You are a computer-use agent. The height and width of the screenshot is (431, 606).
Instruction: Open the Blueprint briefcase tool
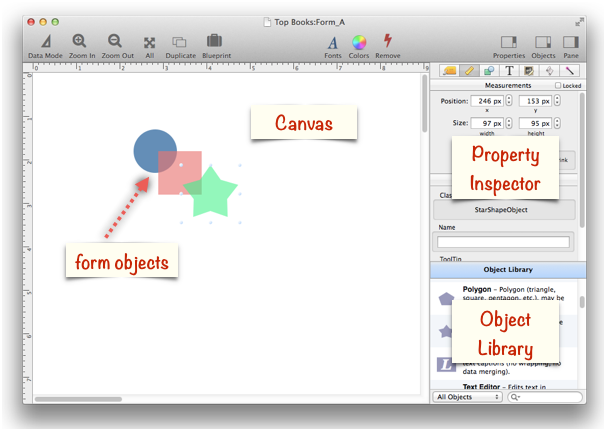click(214, 41)
